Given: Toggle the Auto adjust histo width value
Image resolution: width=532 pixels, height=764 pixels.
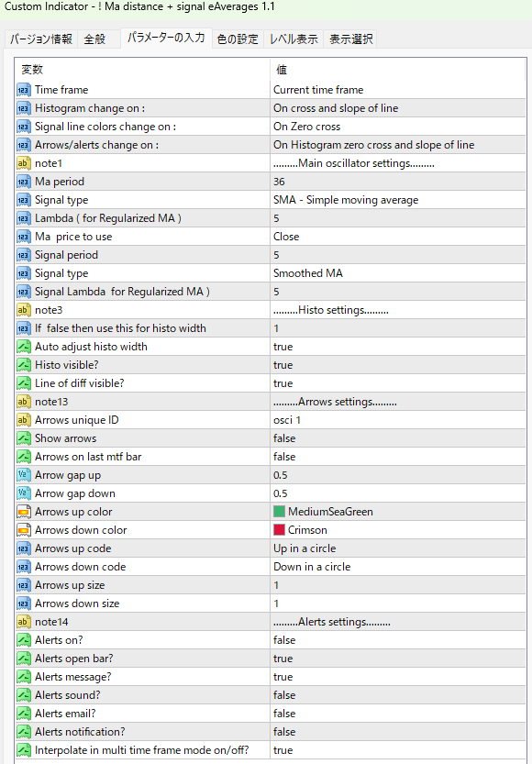Looking at the screenshot, I should (x=398, y=347).
